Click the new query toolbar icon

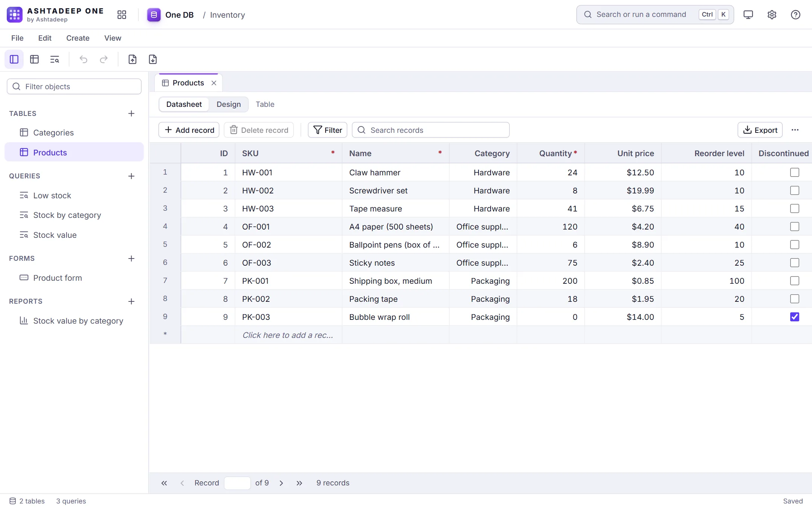click(x=55, y=59)
